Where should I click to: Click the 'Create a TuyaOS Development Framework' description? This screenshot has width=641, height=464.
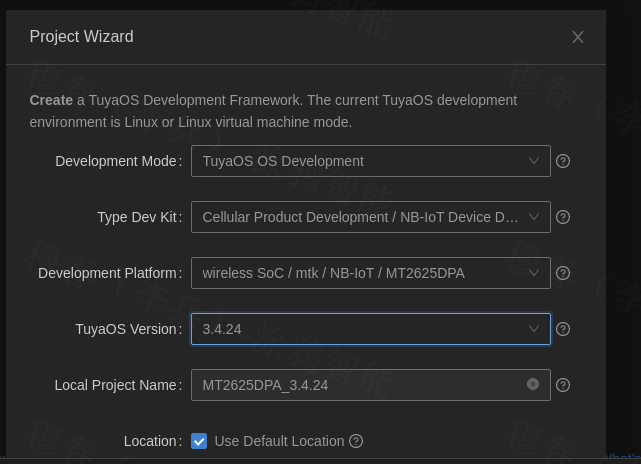(x=273, y=111)
